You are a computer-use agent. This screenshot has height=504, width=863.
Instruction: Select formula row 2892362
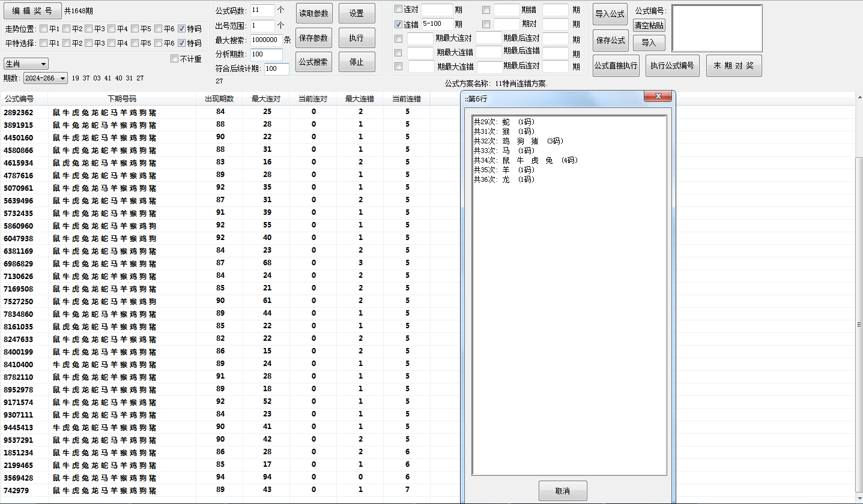[x=19, y=112]
